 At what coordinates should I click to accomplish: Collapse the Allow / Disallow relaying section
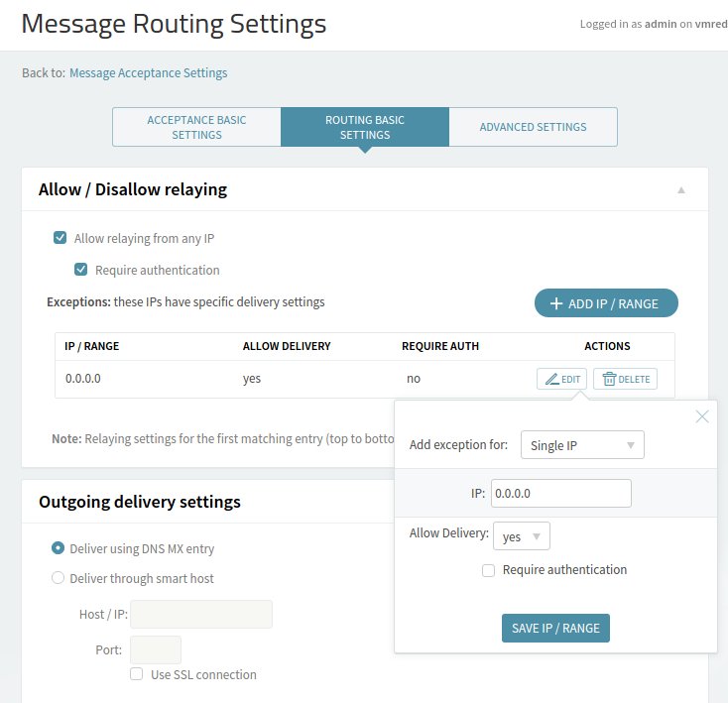(x=681, y=189)
